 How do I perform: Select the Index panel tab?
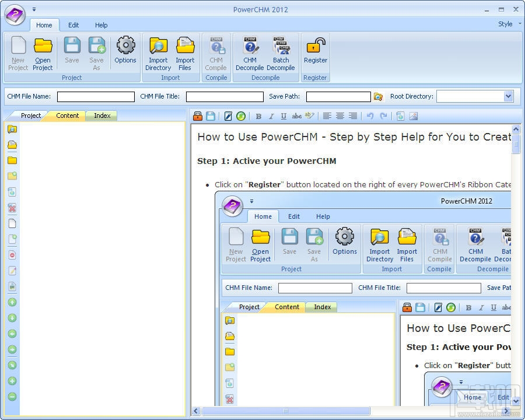coord(102,116)
